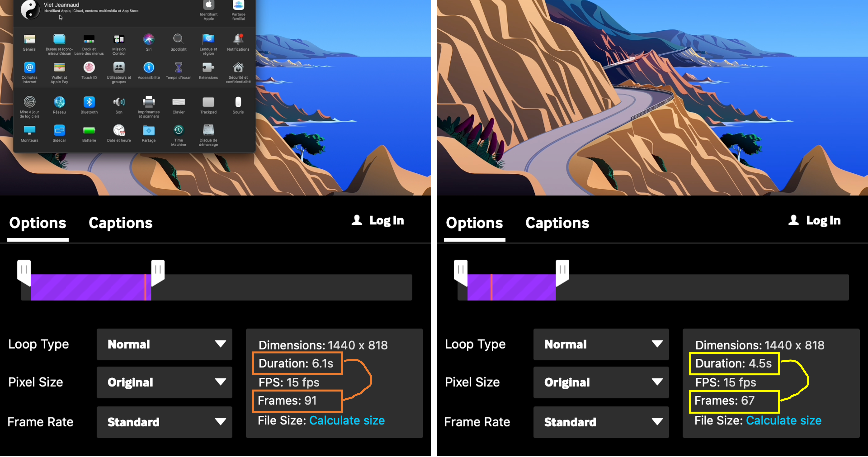Open Time Machine preferences
The width and height of the screenshot is (868, 457).
pyautogui.click(x=178, y=130)
